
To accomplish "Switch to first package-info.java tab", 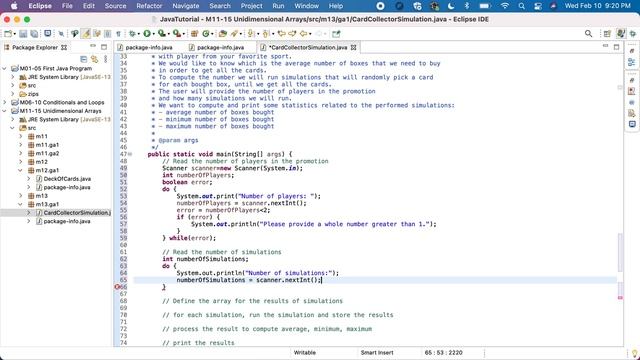I will (x=149, y=47).
